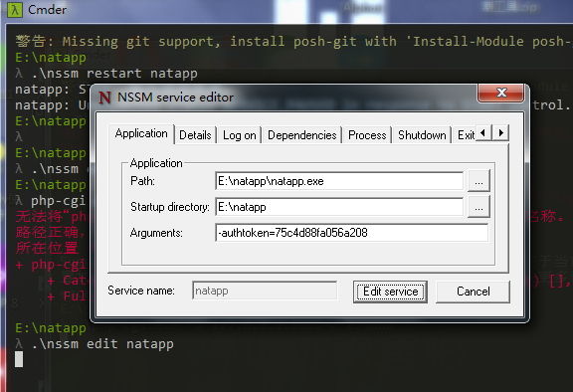
Task: Select the Exit tab
Action: (x=465, y=135)
